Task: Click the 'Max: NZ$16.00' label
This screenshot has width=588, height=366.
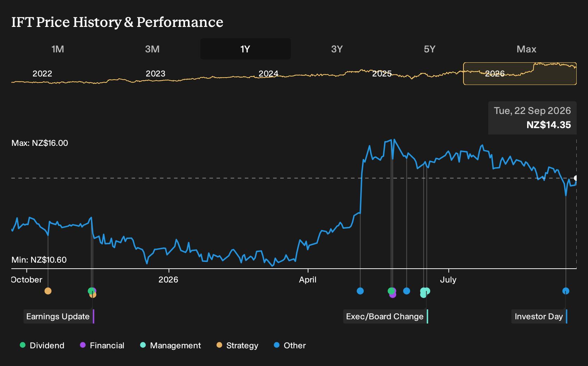Action: [40, 143]
